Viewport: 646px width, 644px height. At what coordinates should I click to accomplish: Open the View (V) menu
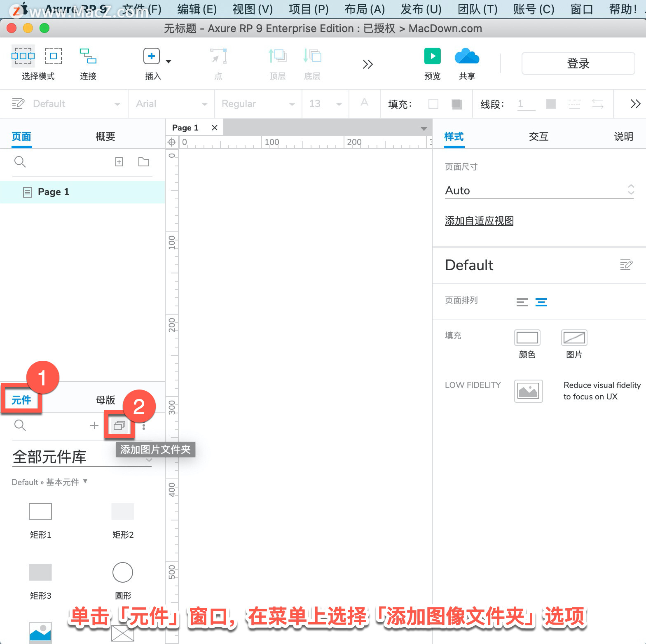pos(253,9)
